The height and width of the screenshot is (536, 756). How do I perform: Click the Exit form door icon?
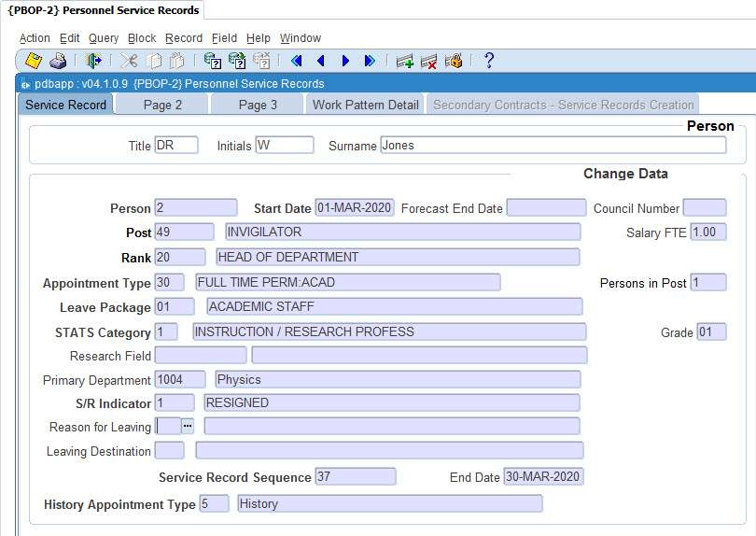click(94, 62)
